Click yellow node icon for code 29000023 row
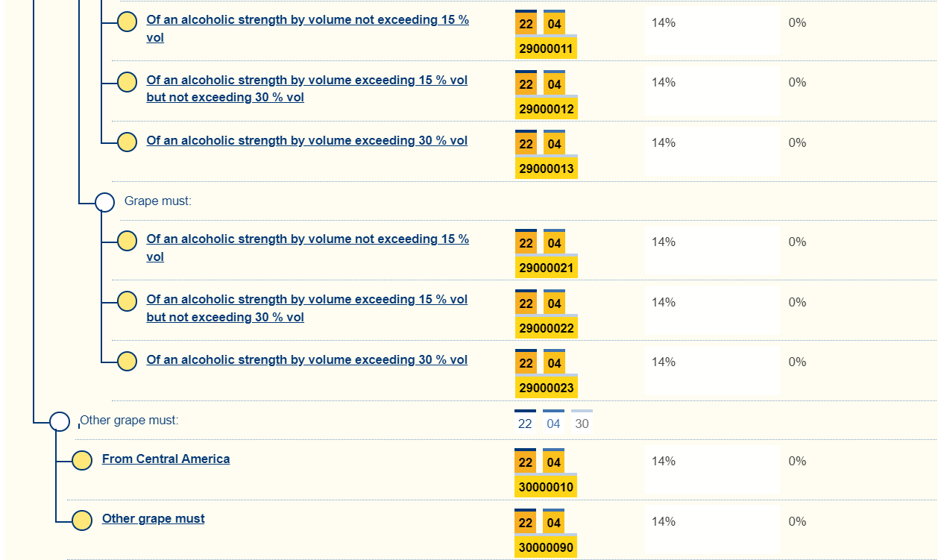 128,362
